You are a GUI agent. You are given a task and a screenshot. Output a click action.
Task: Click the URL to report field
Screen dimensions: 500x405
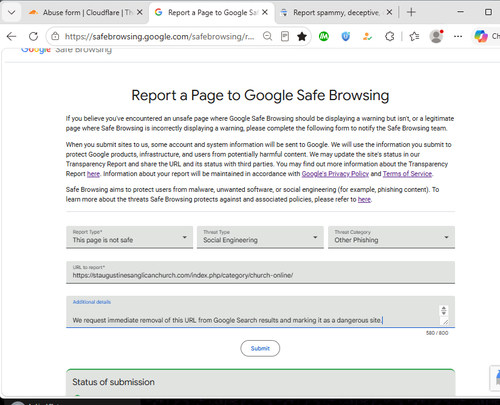point(260,272)
